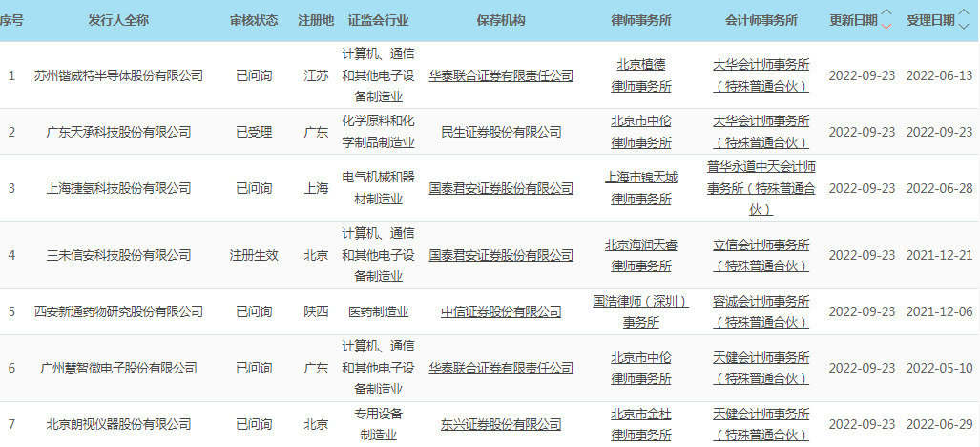Click acceptance date 2022-05-10
Viewport: 980px width, 447px height.
(x=939, y=368)
